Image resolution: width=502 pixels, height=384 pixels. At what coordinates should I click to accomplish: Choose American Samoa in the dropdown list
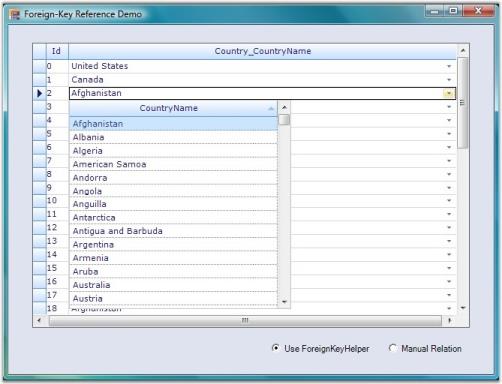173,164
